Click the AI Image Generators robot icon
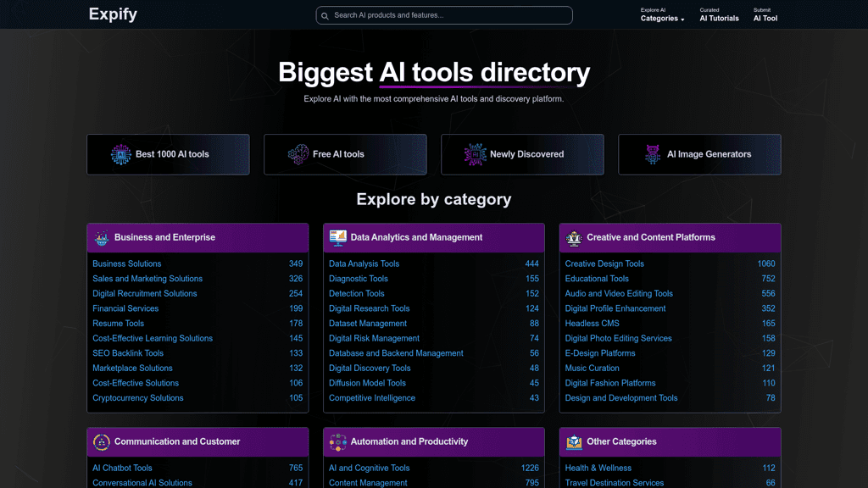This screenshot has height=488, width=868. (653, 154)
